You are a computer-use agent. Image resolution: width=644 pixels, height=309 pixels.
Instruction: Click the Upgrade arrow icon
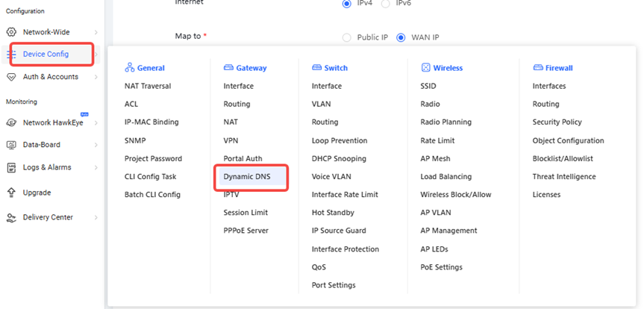[11, 193]
